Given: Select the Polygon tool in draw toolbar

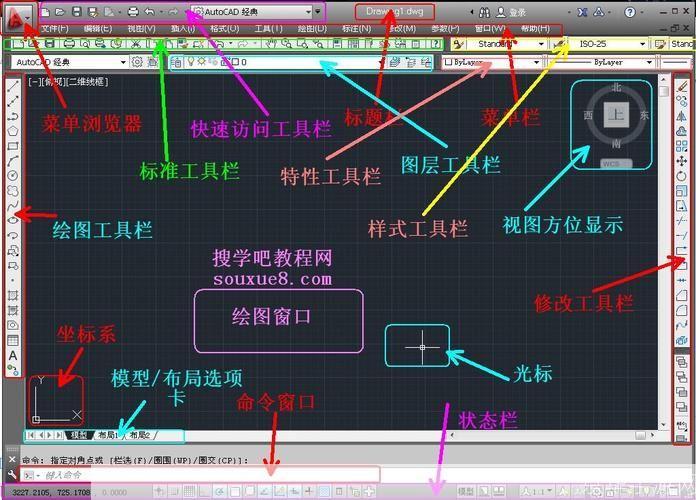Looking at the screenshot, I should click(13, 131).
